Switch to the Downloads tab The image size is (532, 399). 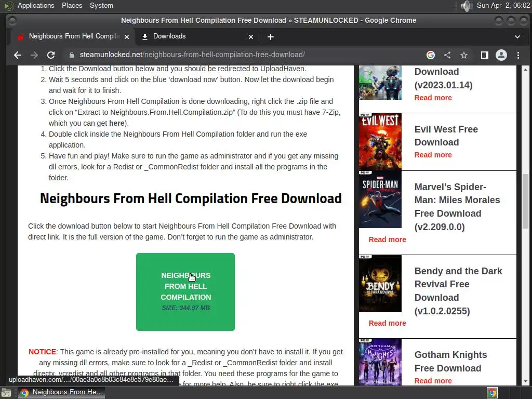(x=197, y=36)
